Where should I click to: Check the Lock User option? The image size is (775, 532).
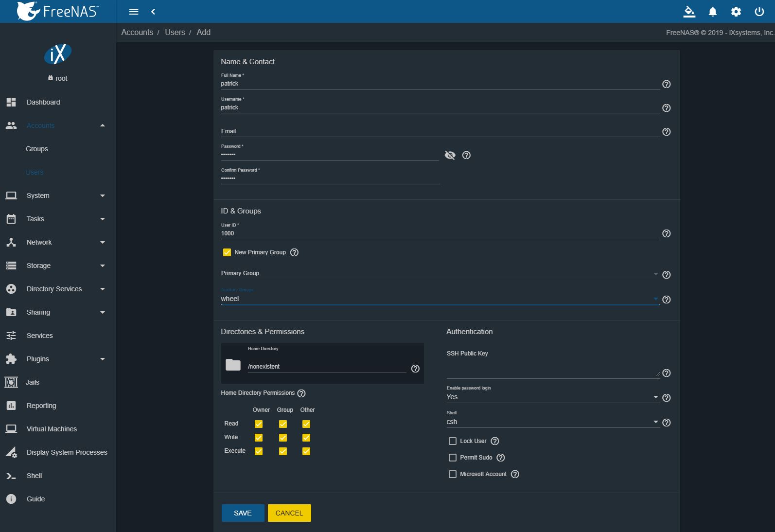point(453,441)
